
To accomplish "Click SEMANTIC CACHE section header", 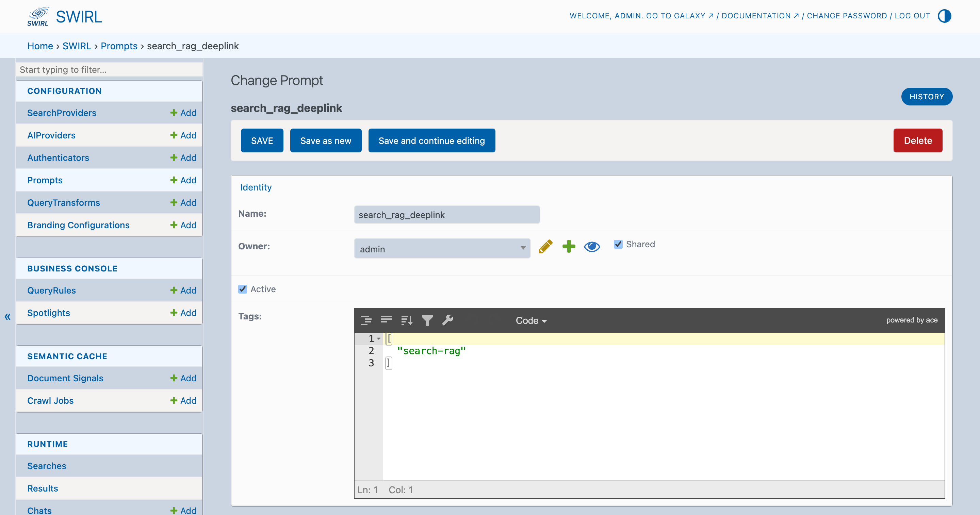I will (x=67, y=357).
